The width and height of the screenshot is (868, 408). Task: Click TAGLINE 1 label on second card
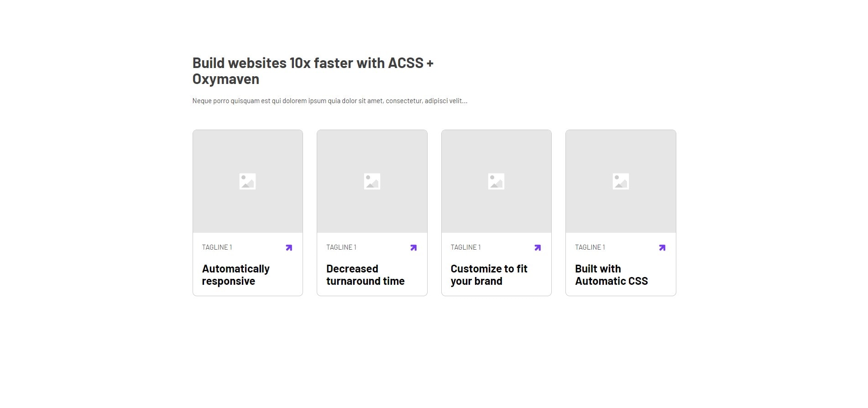341,247
